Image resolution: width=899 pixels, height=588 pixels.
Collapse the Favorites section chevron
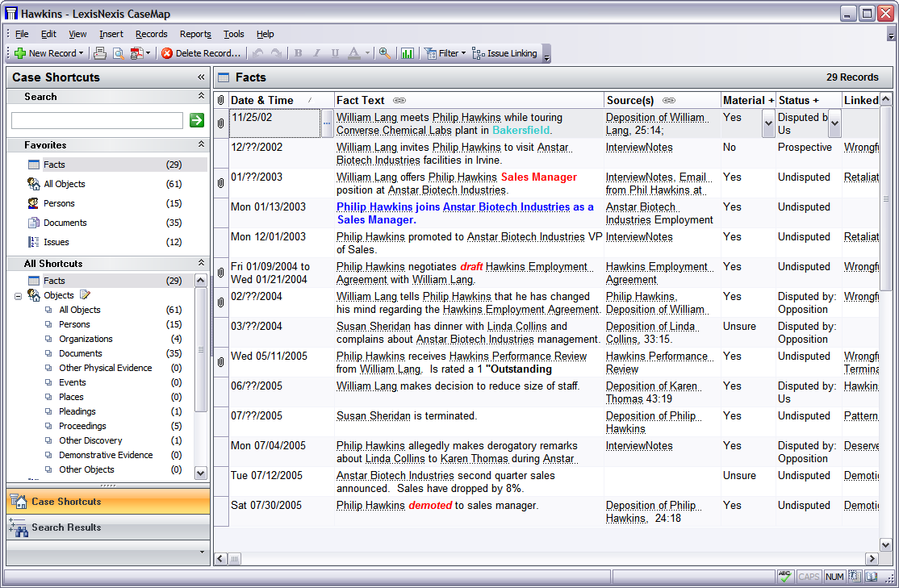pos(201,144)
